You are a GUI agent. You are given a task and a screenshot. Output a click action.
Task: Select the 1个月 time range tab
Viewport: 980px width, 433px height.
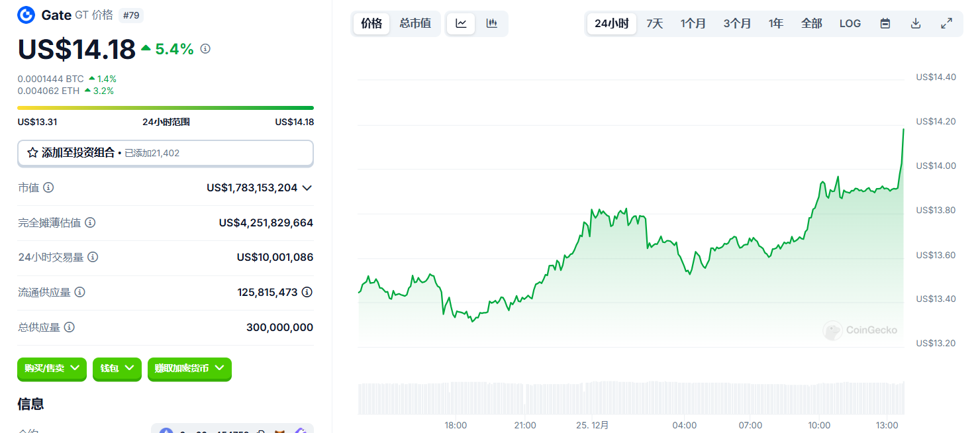(x=693, y=23)
